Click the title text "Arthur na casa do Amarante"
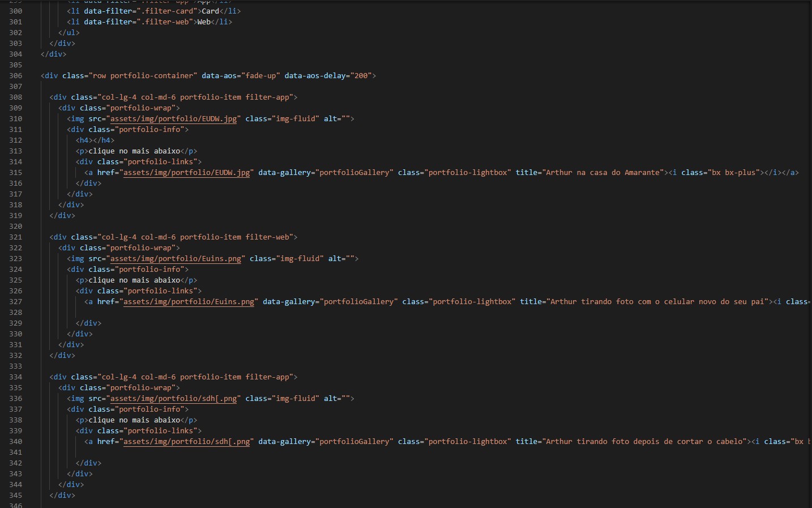The image size is (812, 508). (x=603, y=173)
